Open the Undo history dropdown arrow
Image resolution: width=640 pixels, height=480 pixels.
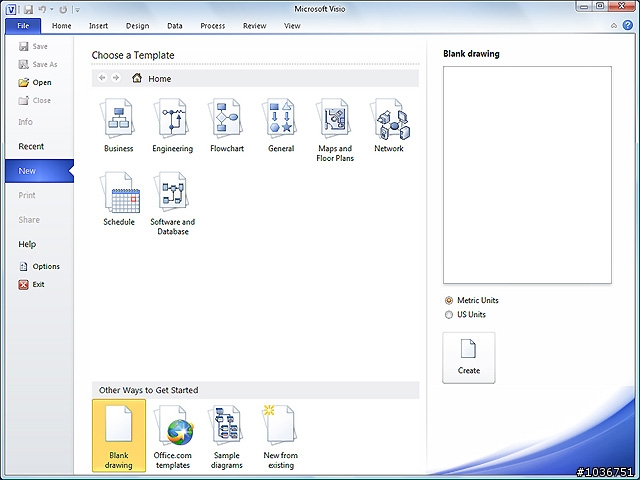[52, 9]
